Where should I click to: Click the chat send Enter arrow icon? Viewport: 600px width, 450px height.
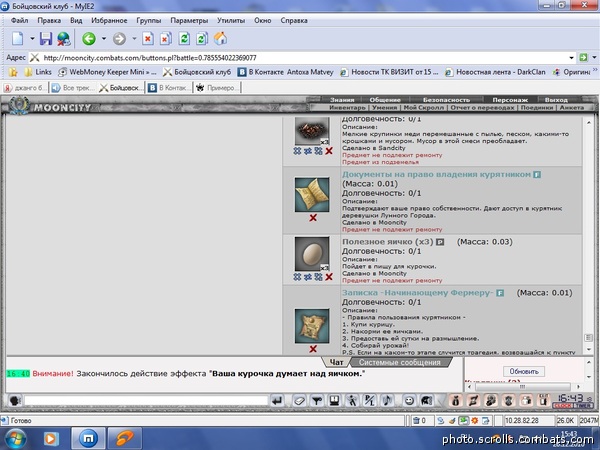(x=277, y=401)
